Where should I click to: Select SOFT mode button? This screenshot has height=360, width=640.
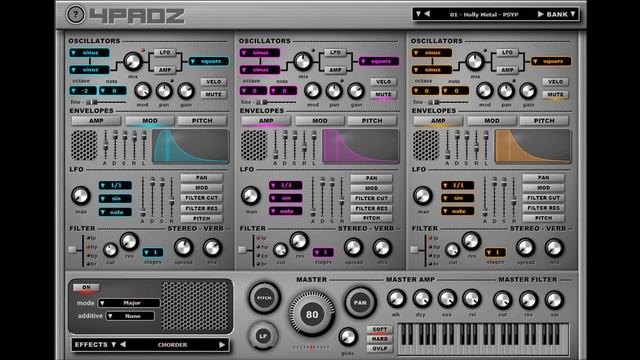click(380, 329)
